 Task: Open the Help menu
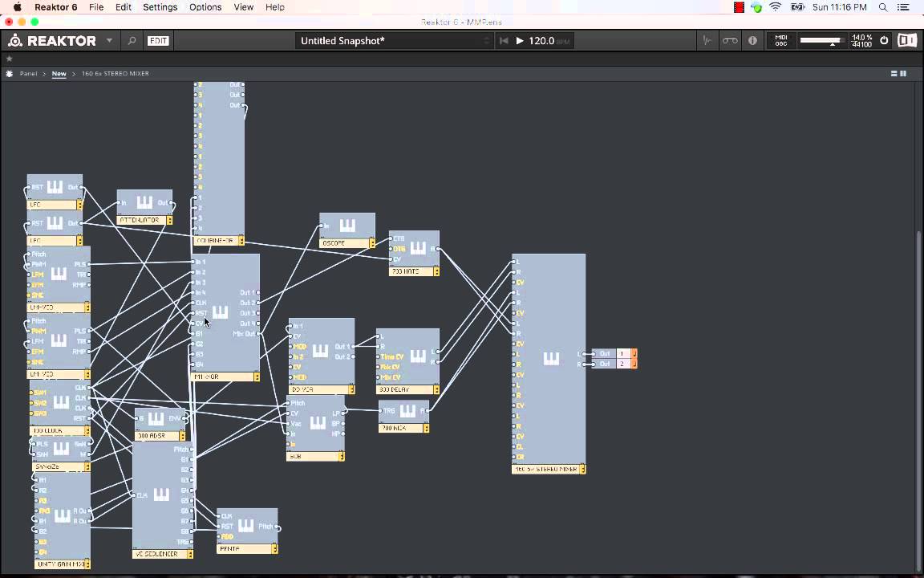(x=274, y=7)
